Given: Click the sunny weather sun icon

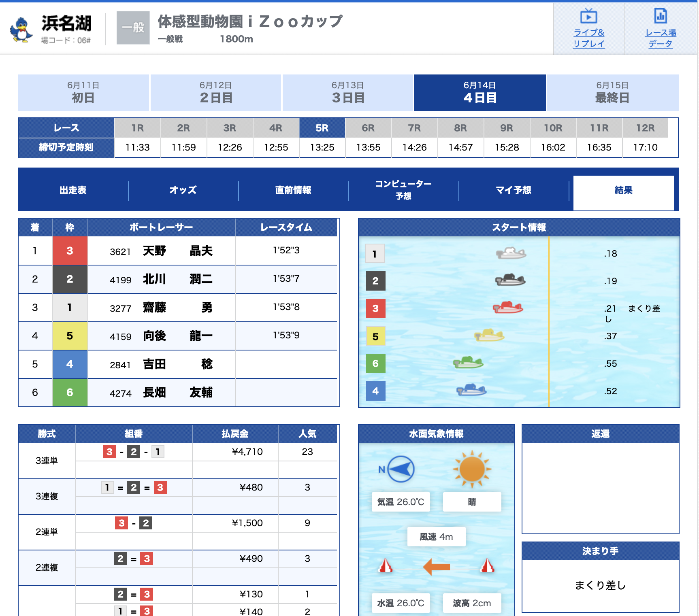Looking at the screenshot, I should point(472,469).
